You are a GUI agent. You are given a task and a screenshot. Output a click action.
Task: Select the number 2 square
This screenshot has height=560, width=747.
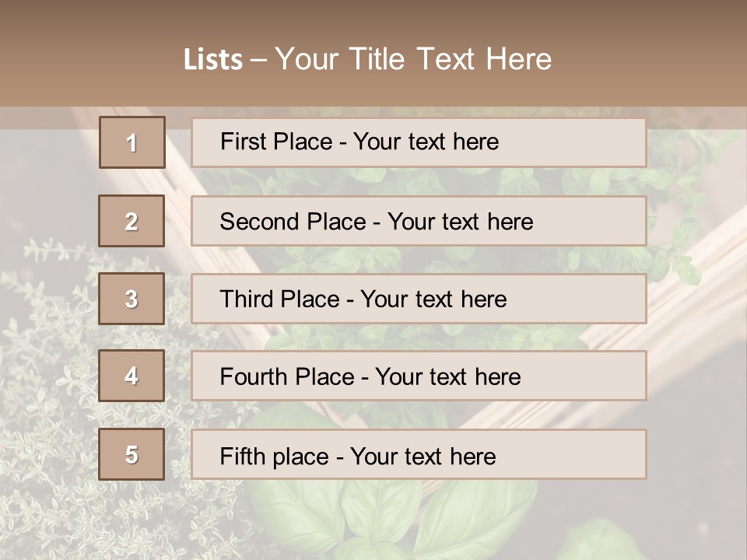point(132,221)
